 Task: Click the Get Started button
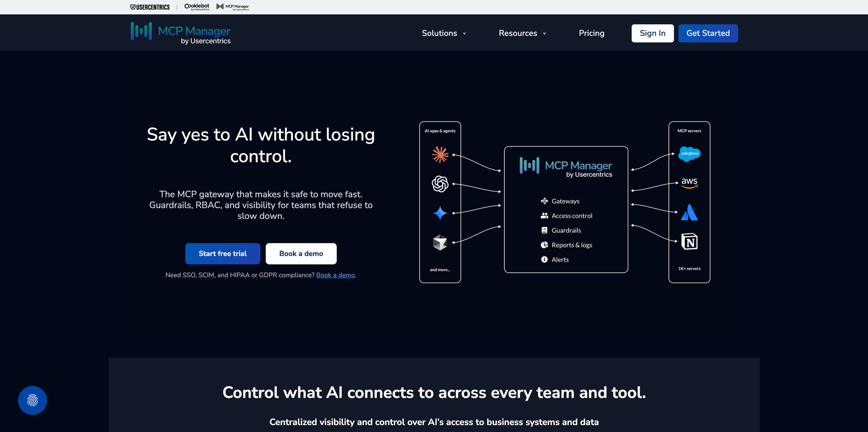point(708,33)
